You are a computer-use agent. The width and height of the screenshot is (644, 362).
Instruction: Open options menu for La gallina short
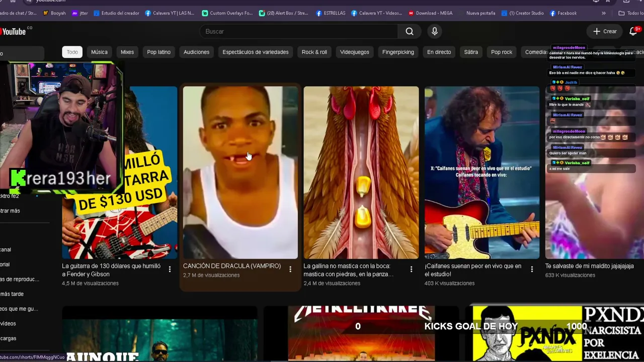point(411,269)
